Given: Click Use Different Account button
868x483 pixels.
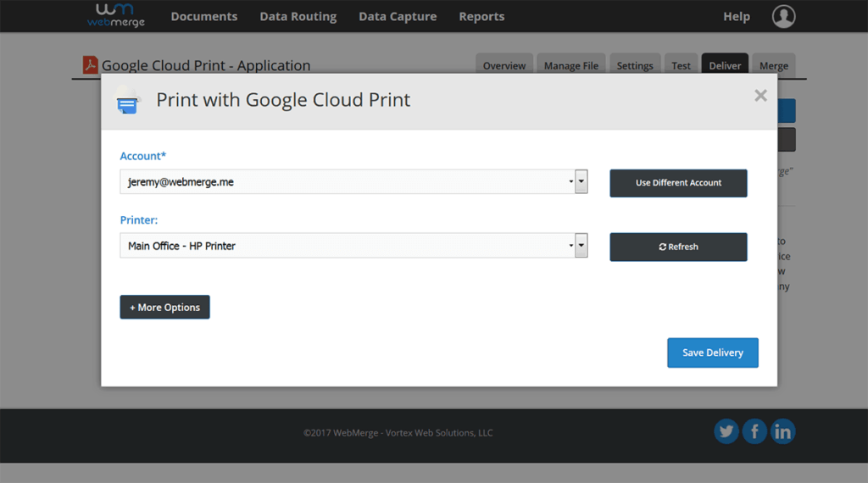Looking at the screenshot, I should coord(678,183).
